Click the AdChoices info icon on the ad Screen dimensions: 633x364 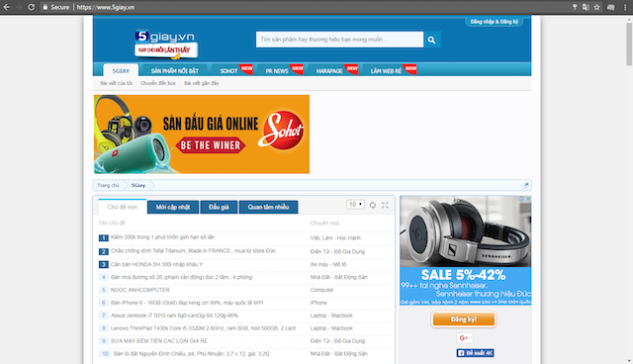[x=521, y=199]
